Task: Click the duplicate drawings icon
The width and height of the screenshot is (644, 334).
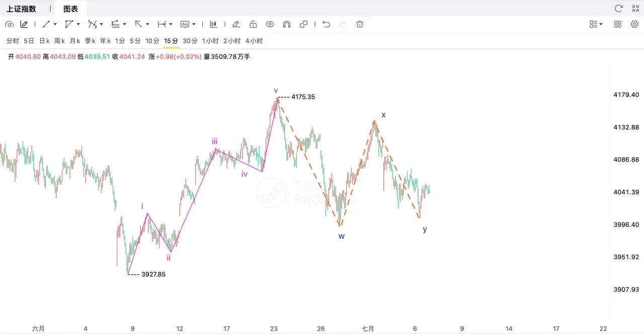Action: coord(303,24)
